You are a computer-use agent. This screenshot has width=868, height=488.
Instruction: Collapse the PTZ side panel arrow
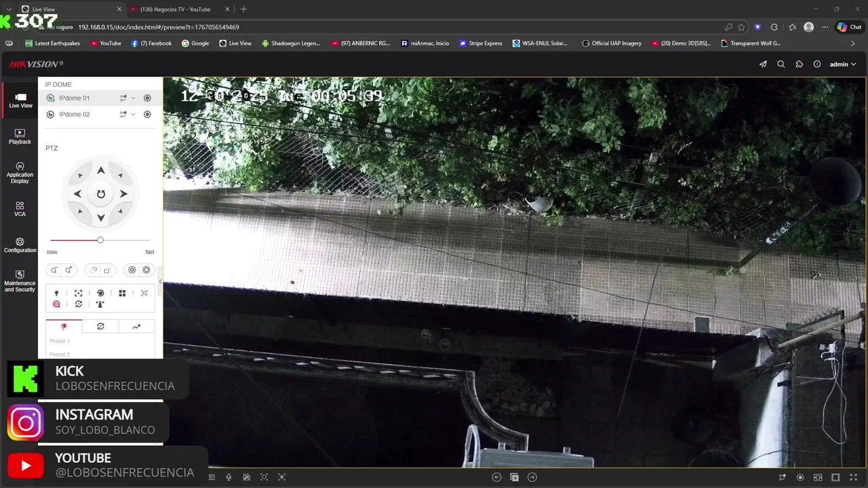click(x=160, y=281)
